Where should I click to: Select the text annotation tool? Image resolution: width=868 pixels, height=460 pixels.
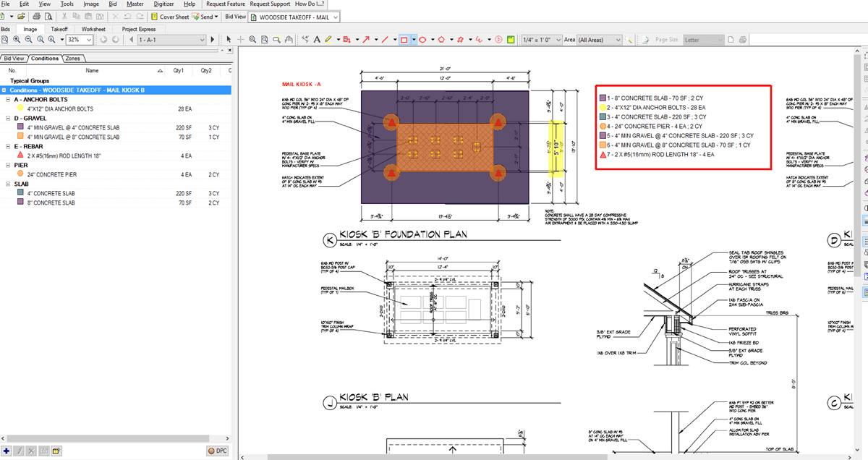coord(316,40)
